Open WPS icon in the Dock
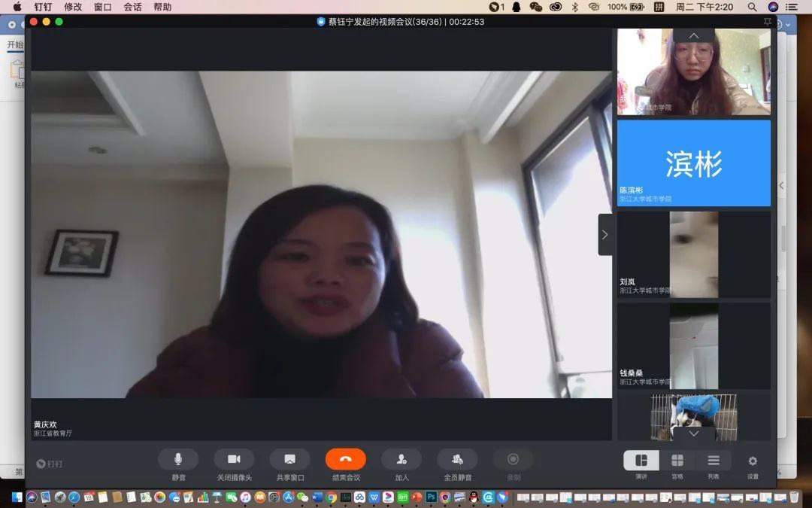Screen dimensions: 812x508 (374, 497)
